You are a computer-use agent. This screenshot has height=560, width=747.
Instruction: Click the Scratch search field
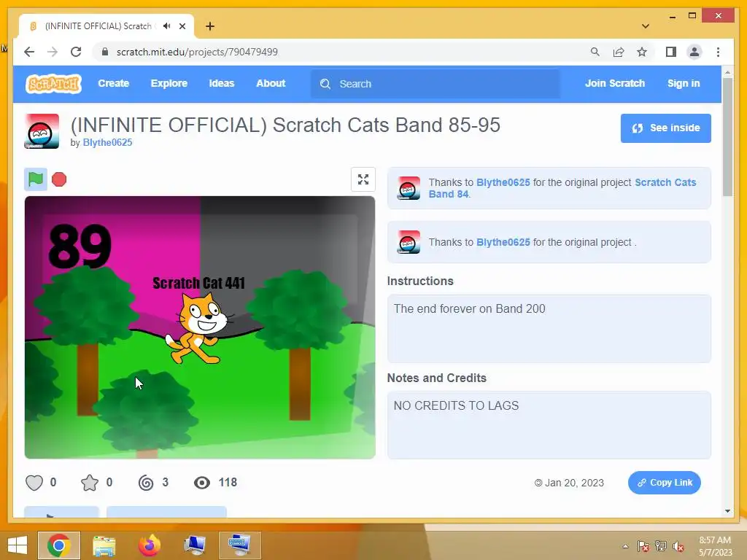436,84
